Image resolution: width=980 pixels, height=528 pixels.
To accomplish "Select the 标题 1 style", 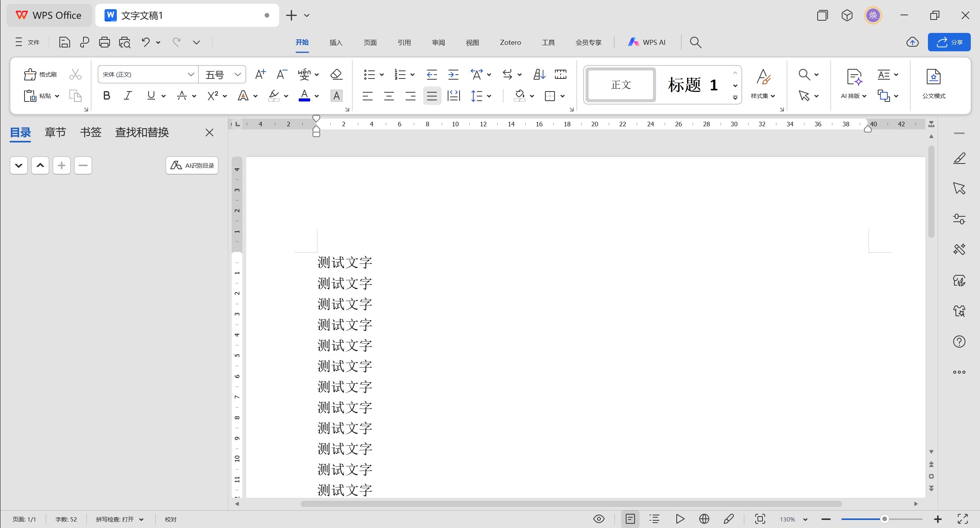I will click(x=692, y=85).
